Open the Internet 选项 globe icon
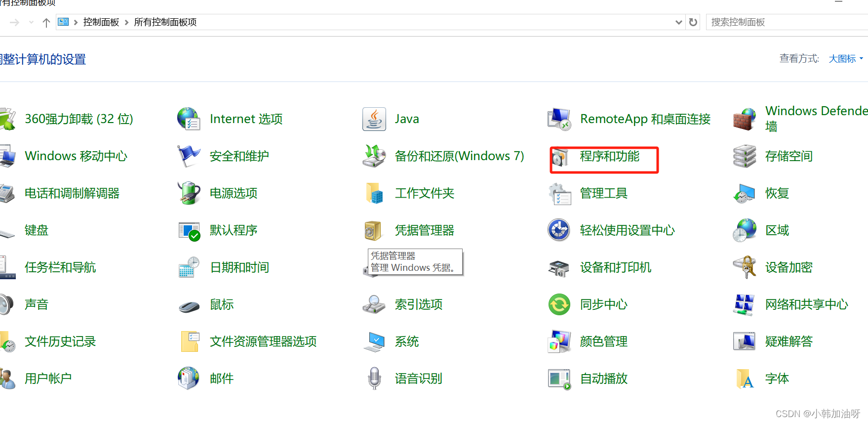 189,119
